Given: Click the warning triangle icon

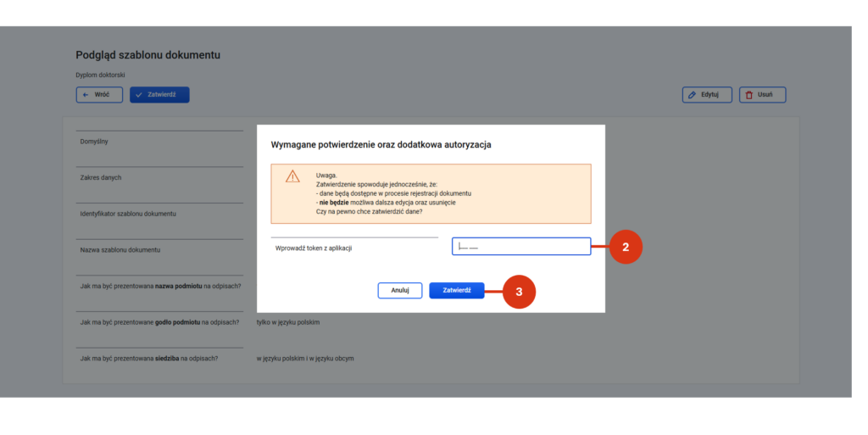Looking at the screenshot, I should (292, 176).
